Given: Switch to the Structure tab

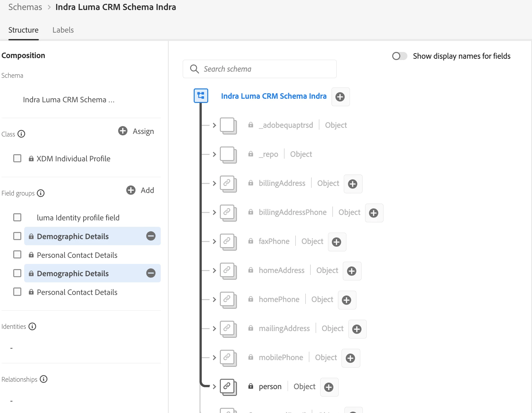Looking at the screenshot, I should 23,30.
